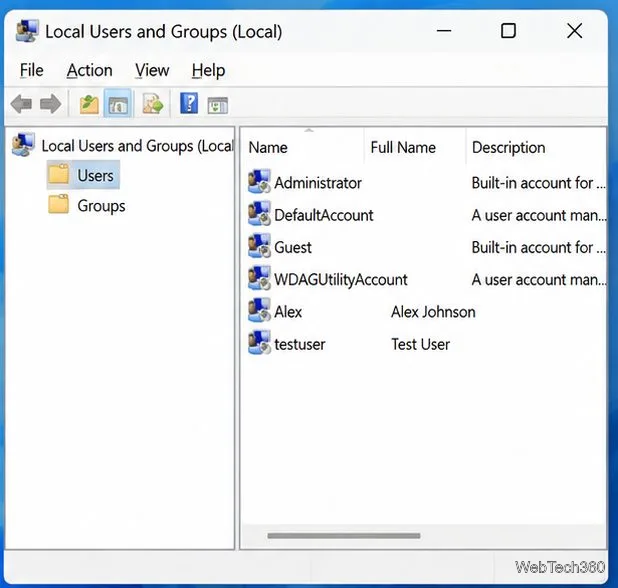This screenshot has height=588, width=618.
Task: Click WDAGUtilityAccount's description text
Action: (x=538, y=280)
